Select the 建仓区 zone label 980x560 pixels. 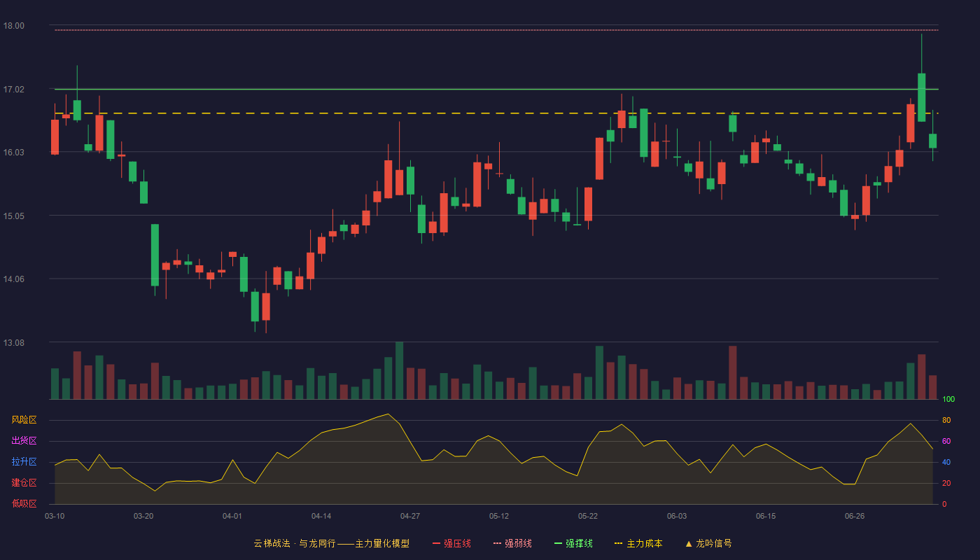24,483
